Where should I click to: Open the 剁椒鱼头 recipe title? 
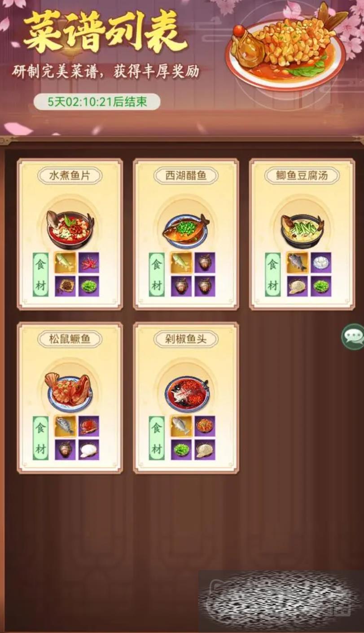pyautogui.click(x=186, y=339)
